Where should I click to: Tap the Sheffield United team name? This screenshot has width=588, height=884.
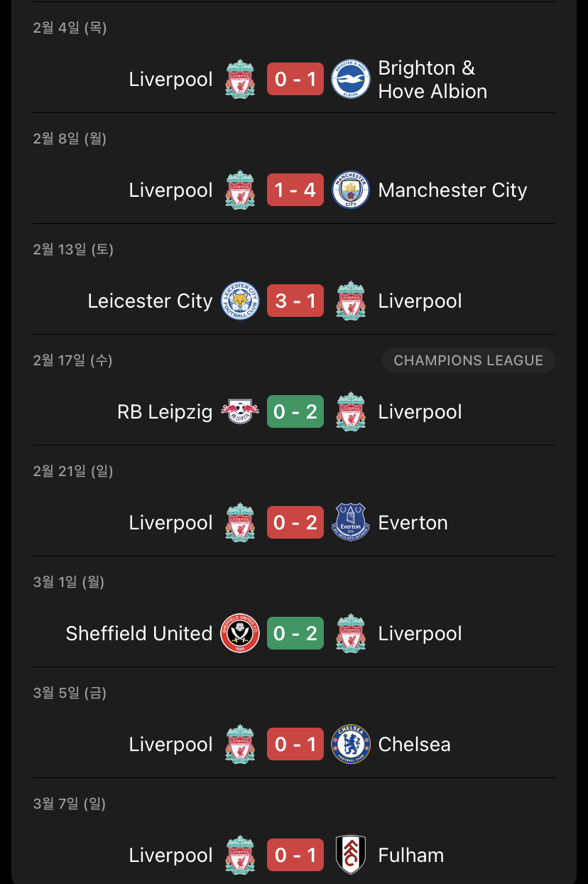click(x=139, y=633)
